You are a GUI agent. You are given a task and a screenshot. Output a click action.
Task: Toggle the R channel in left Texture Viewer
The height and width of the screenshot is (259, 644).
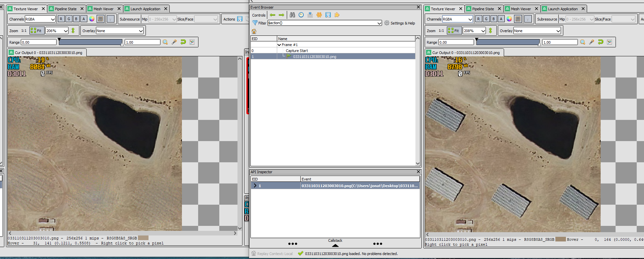click(61, 19)
